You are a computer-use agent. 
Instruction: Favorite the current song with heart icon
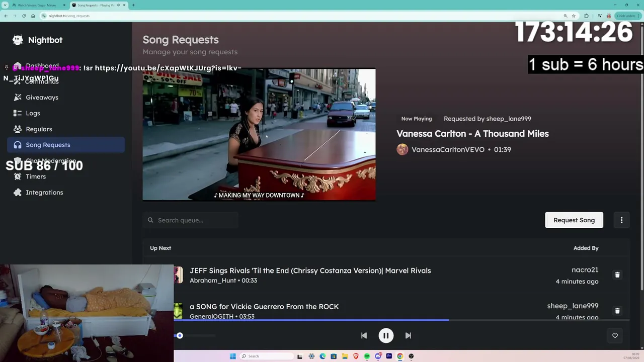pos(615,336)
